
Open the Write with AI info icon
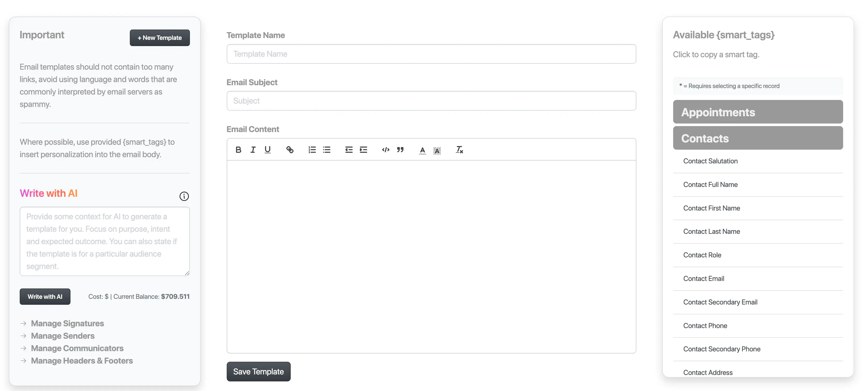[184, 196]
